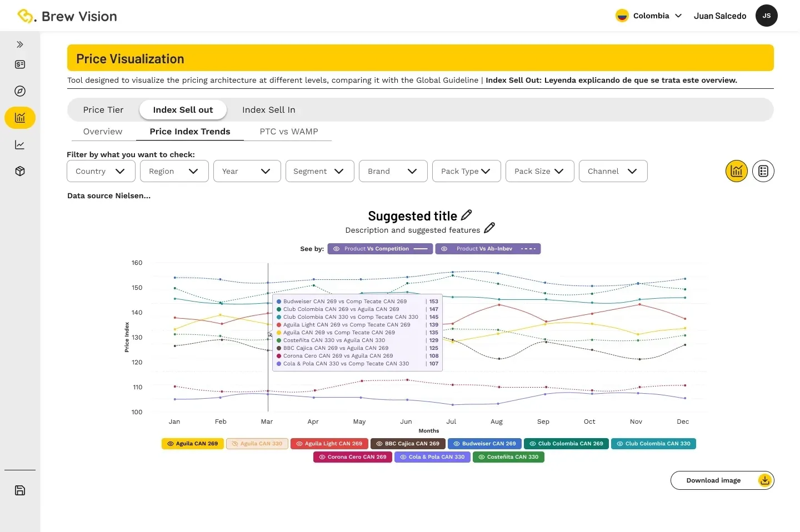Switch to the Price Tier tab
Image resolution: width=800 pixels, height=532 pixels.
(103, 110)
